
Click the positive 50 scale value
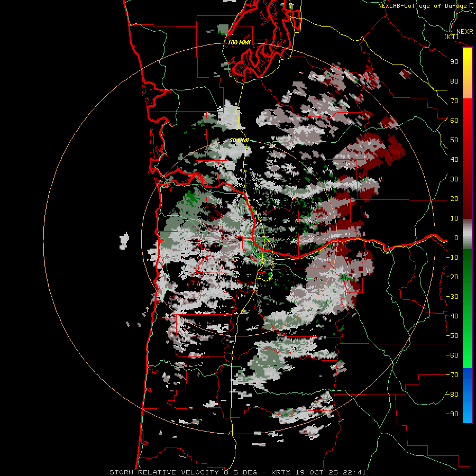point(454,140)
